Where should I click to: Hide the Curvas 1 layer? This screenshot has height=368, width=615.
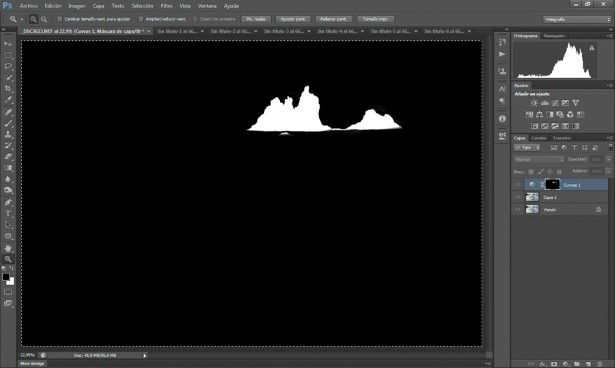[x=517, y=185]
